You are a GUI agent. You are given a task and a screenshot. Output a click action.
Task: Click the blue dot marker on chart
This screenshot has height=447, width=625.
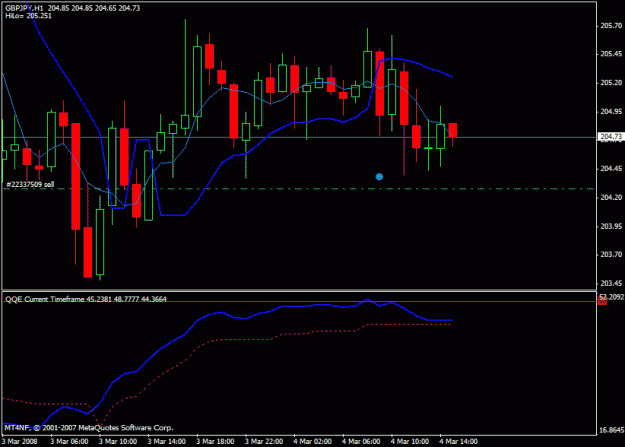(x=379, y=177)
